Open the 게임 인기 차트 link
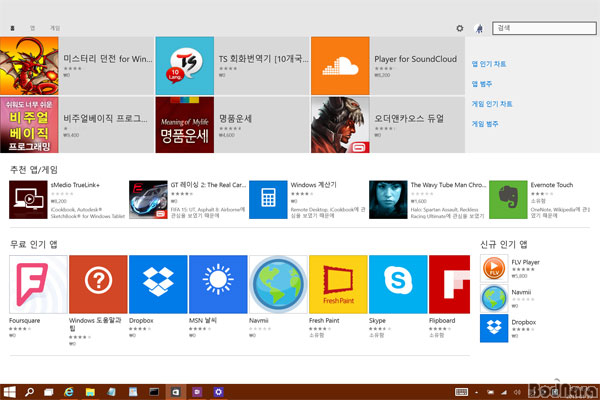The image size is (600, 400). pyautogui.click(x=492, y=104)
